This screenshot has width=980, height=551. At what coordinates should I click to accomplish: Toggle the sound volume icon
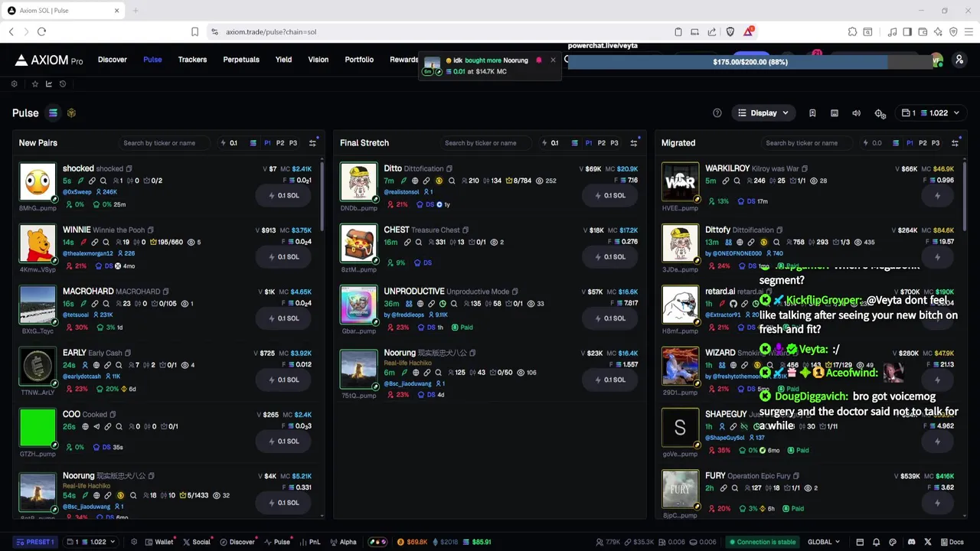pyautogui.click(x=857, y=113)
